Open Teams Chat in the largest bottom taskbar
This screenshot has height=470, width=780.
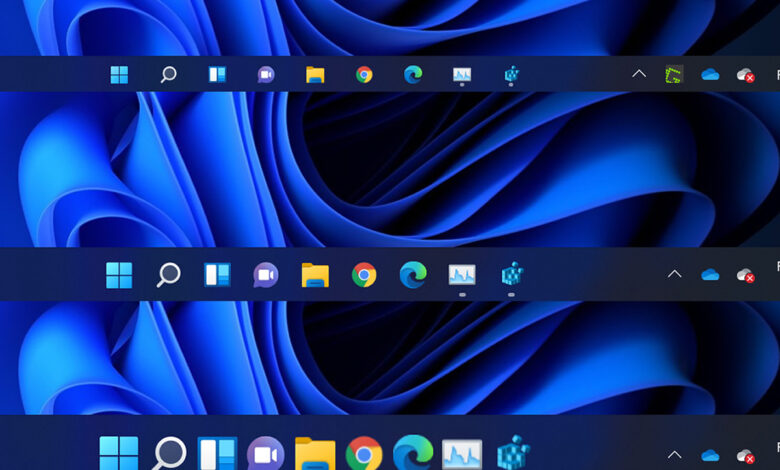[x=266, y=455]
